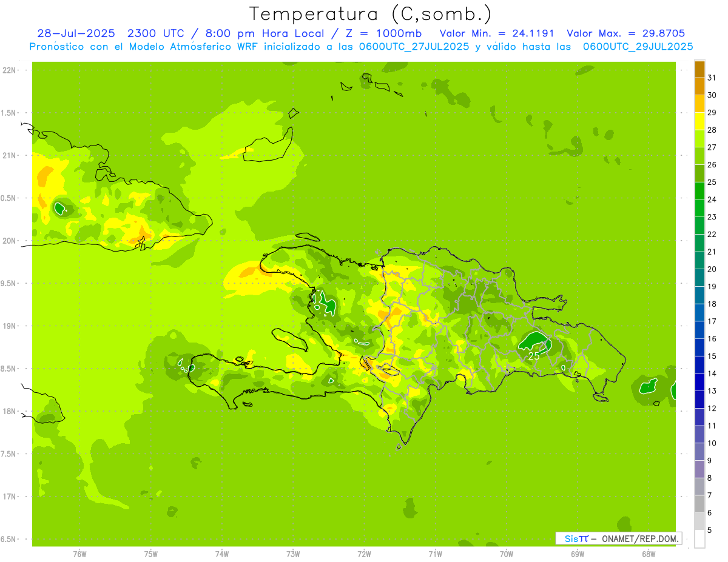This screenshot has height=562, width=728.
Task: Click the "71W" longitude axis label
Action: 435,554
